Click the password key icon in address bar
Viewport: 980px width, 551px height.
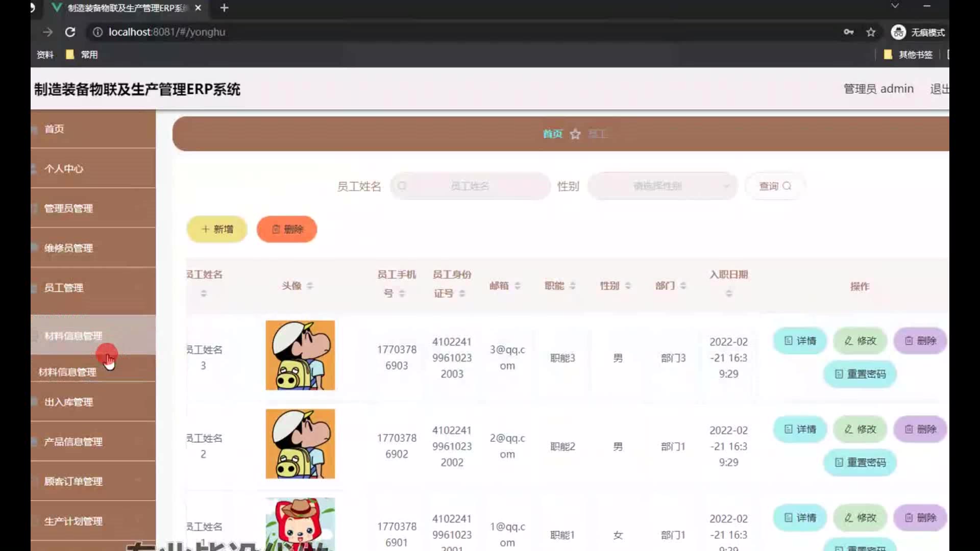848,32
